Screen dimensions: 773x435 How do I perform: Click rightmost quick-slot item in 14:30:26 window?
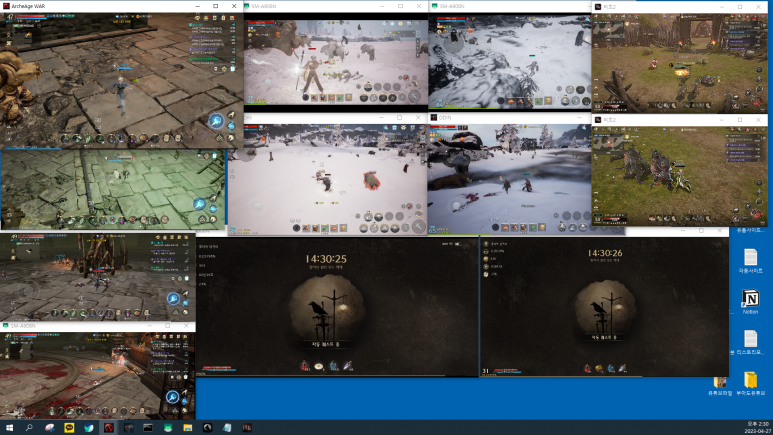click(x=623, y=368)
